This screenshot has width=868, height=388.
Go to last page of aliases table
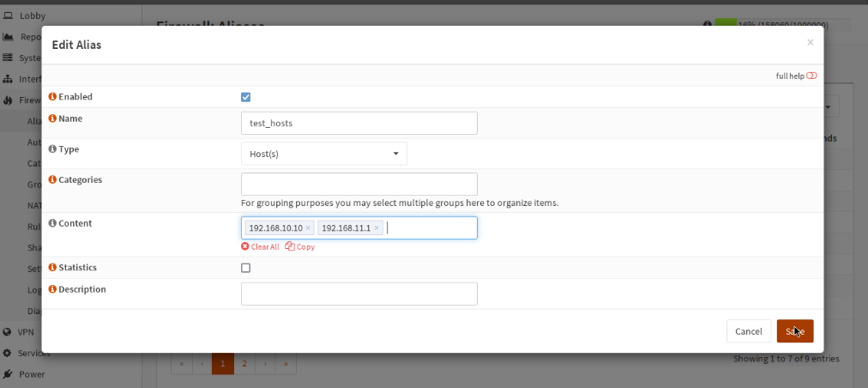click(286, 364)
